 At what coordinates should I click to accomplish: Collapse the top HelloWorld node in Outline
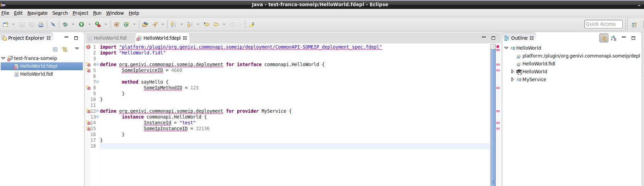click(x=506, y=48)
